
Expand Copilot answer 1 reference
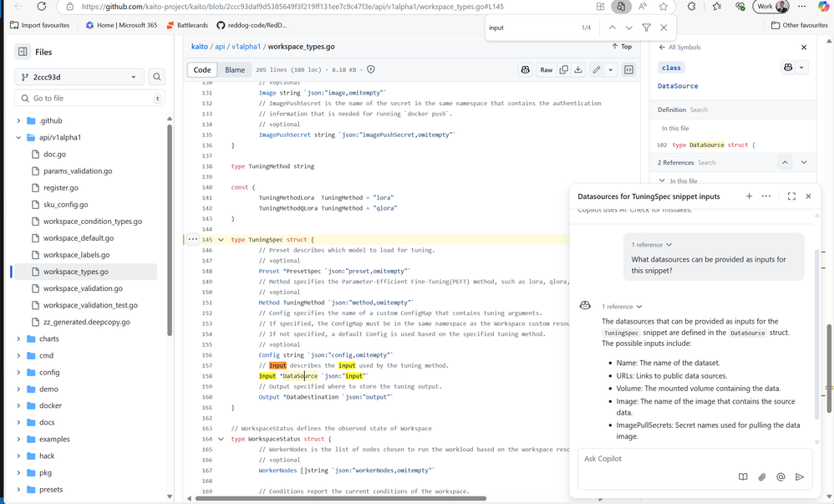tap(622, 307)
